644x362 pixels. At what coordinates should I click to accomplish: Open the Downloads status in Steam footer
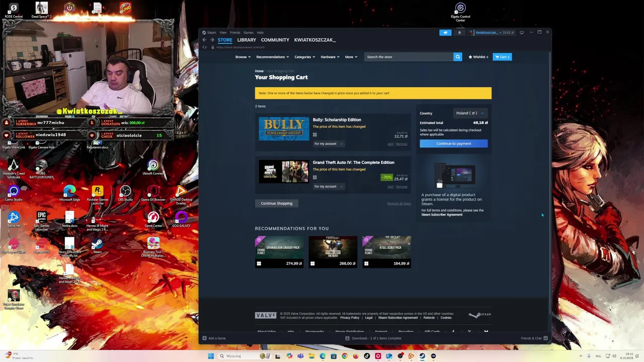pos(373,338)
